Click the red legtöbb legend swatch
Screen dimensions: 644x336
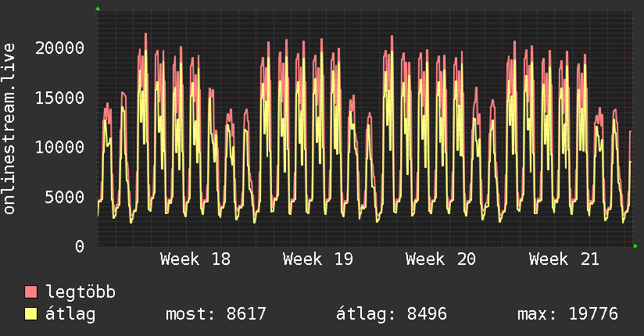[x=30, y=291]
